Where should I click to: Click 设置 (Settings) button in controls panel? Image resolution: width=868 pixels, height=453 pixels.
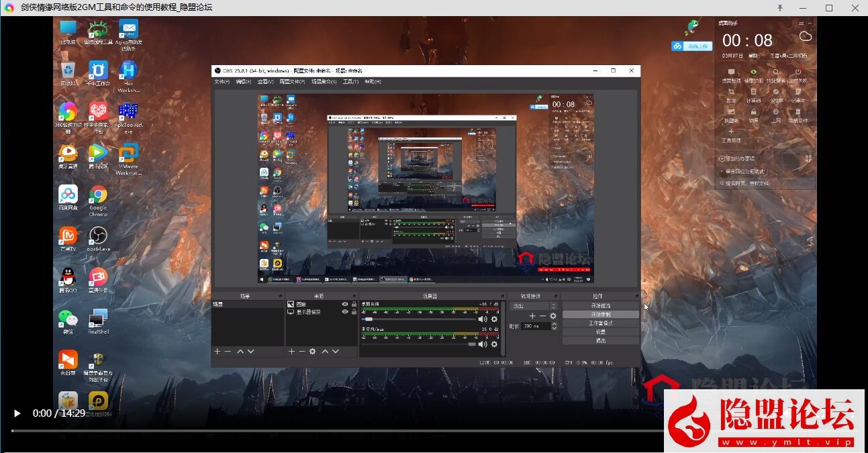tap(600, 332)
